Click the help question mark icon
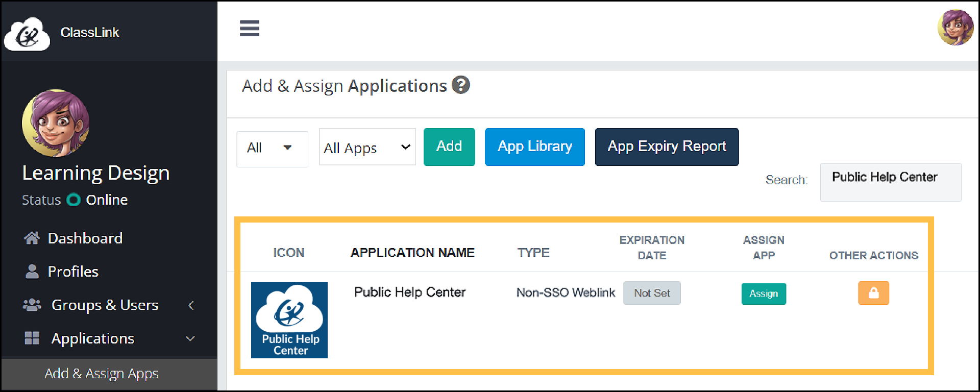Viewport: 980px width, 392px height. (x=460, y=85)
